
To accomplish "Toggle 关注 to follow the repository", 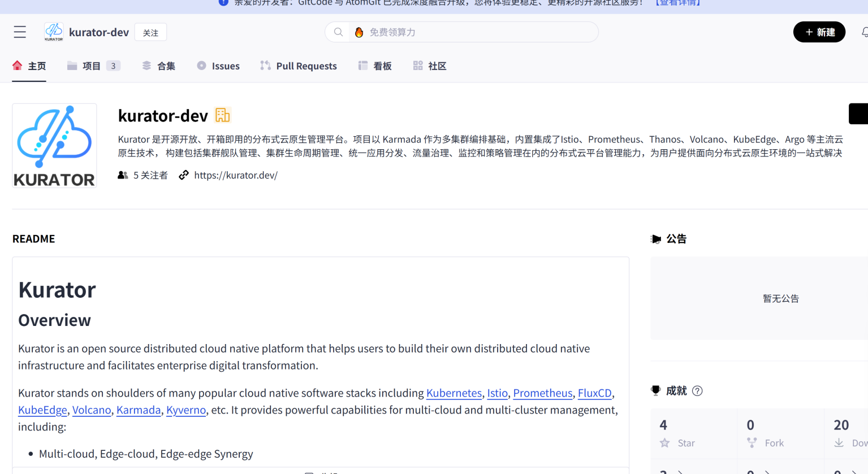I will pos(150,32).
